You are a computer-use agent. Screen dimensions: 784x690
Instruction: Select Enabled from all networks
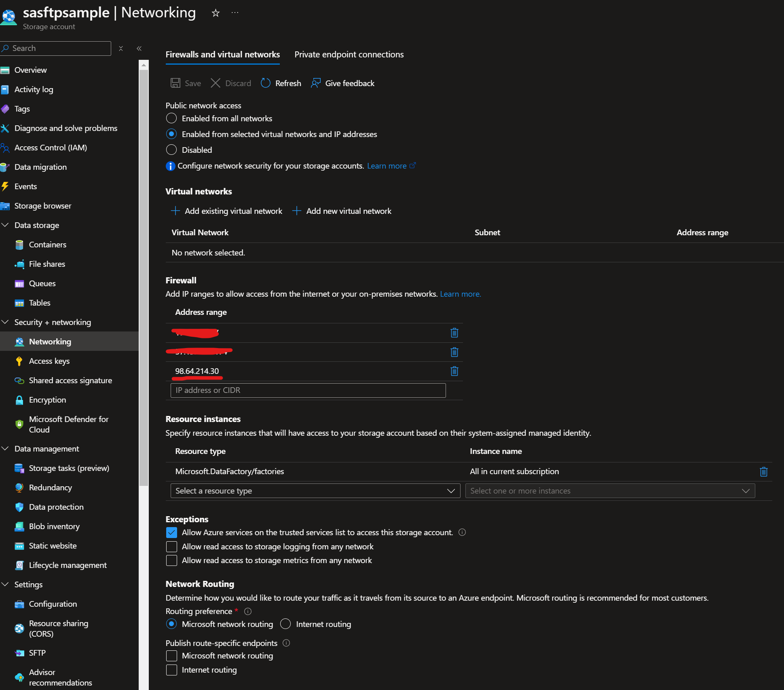[x=171, y=118]
